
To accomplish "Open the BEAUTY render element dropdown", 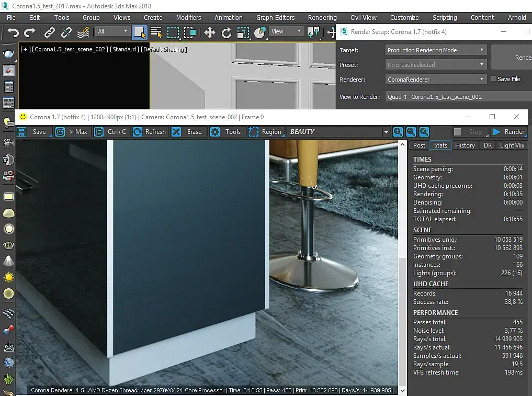I will coord(338,132).
